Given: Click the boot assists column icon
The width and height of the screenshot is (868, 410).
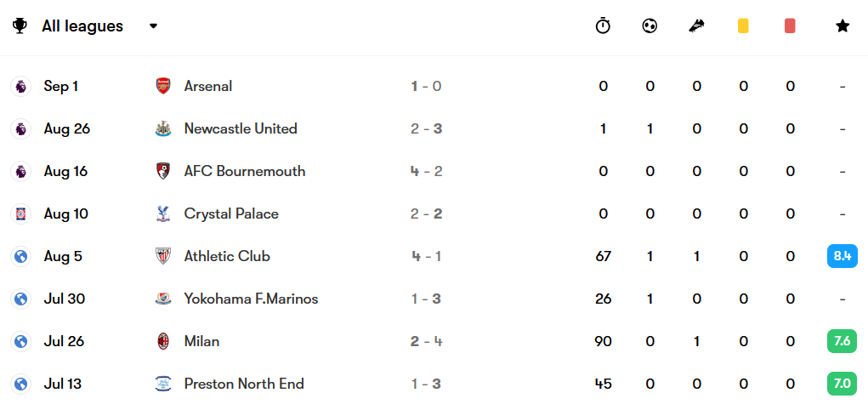Looking at the screenshot, I should 696,26.
